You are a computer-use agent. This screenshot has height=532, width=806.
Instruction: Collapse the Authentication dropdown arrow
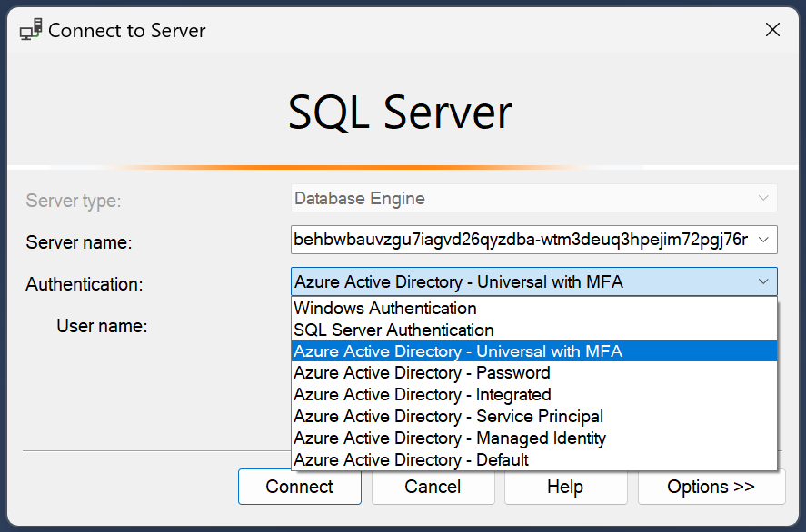(763, 281)
